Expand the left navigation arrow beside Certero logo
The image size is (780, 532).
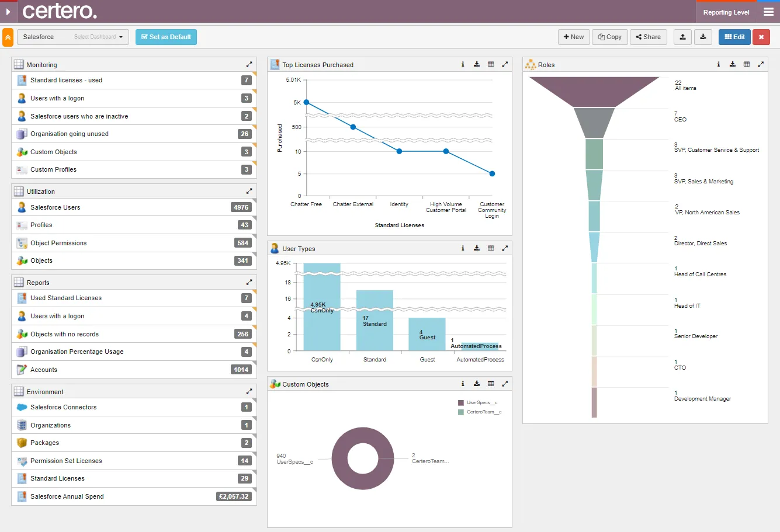(8, 12)
